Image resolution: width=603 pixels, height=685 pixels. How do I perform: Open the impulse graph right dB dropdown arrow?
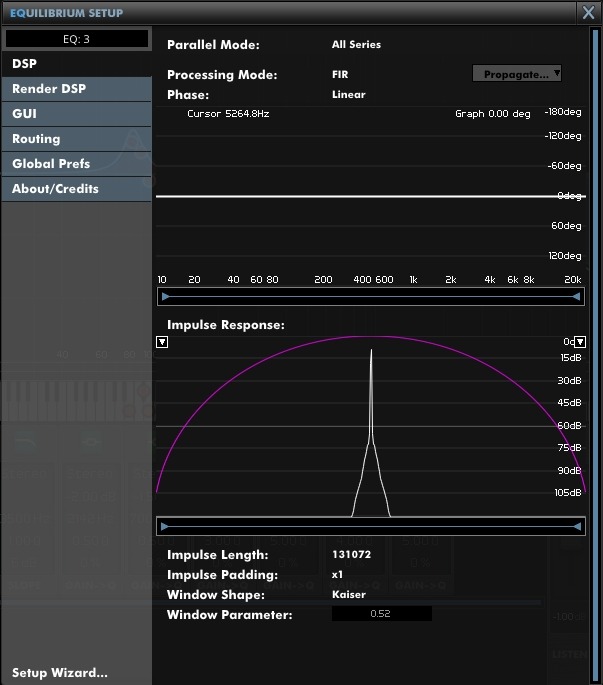point(580,342)
